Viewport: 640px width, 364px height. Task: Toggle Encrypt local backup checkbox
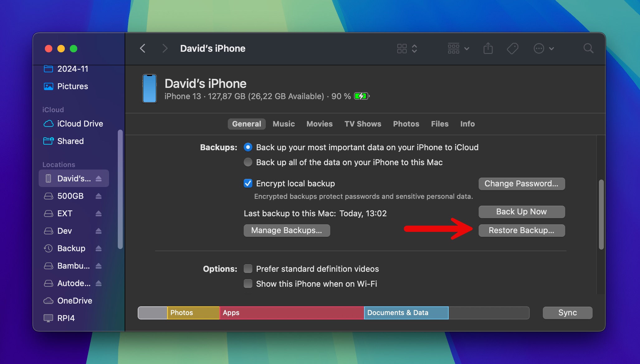(x=247, y=183)
